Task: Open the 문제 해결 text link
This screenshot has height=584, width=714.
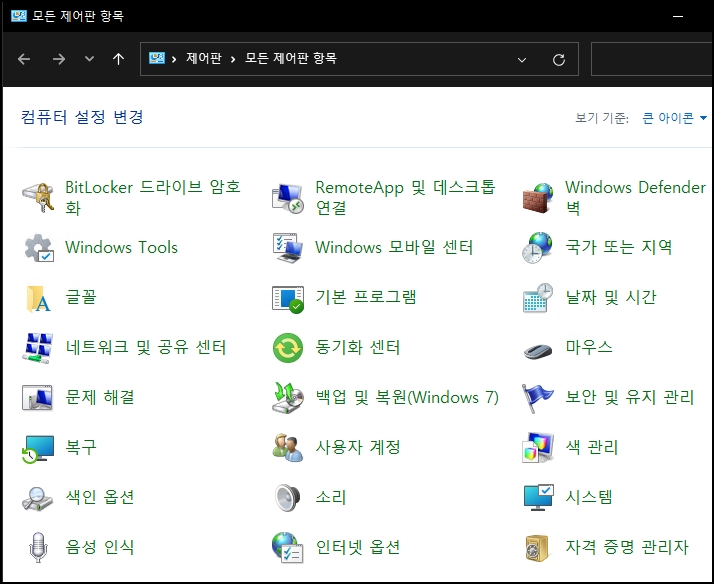Action: (100, 397)
